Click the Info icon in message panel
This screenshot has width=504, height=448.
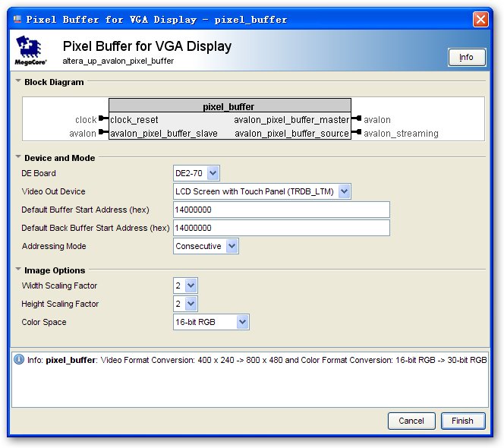pyautogui.click(x=19, y=360)
